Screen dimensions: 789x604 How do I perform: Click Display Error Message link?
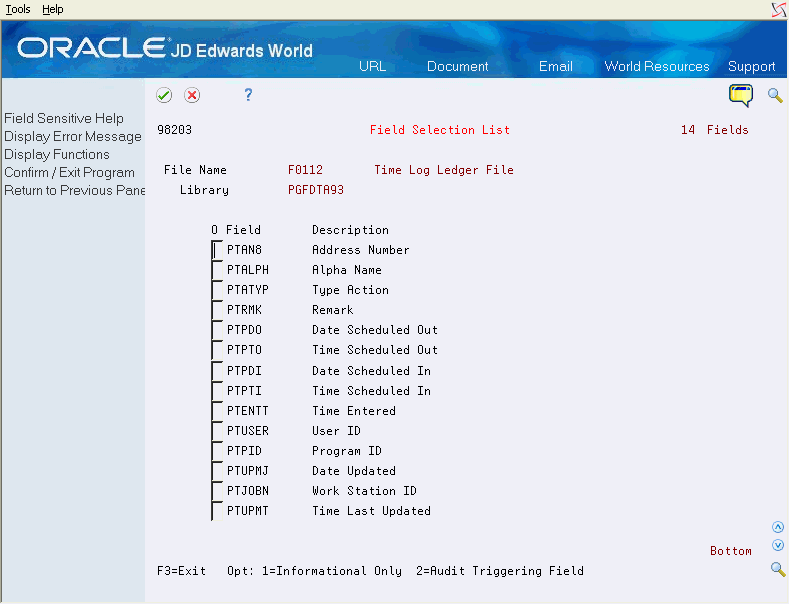tap(73, 136)
